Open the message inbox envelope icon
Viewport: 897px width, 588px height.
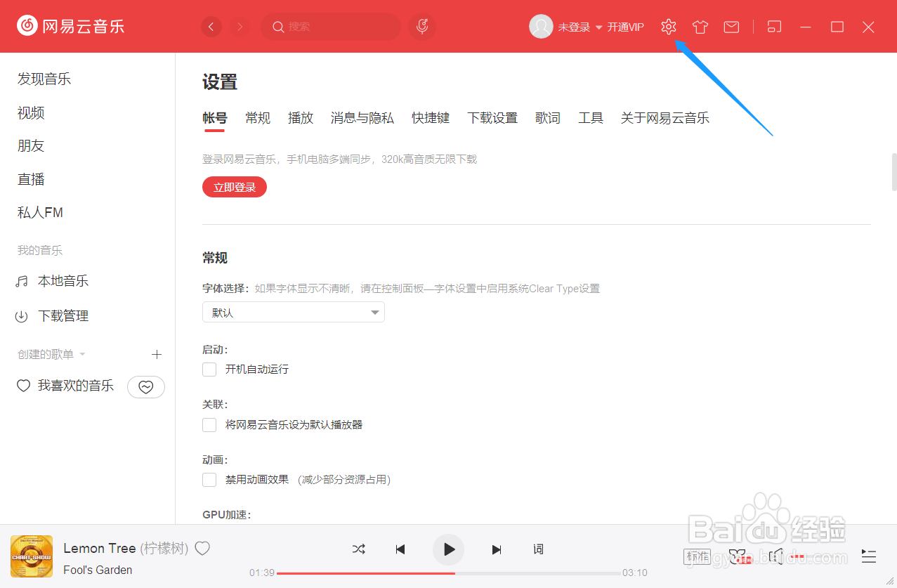(731, 26)
